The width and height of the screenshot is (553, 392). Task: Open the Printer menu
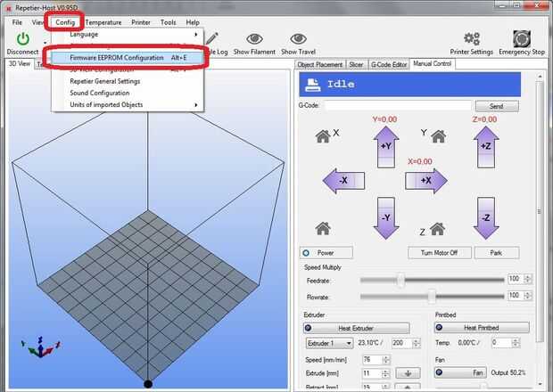point(141,22)
